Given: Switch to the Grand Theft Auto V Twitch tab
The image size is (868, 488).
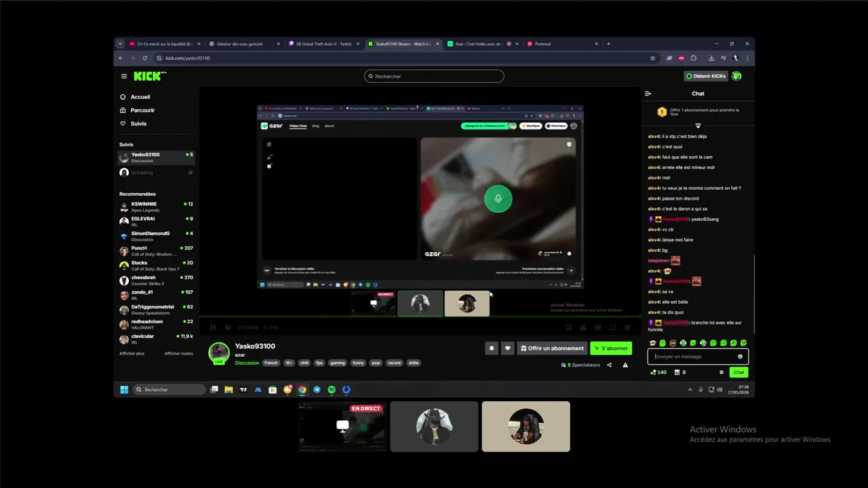Looking at the screenshot, I should 324,44.
